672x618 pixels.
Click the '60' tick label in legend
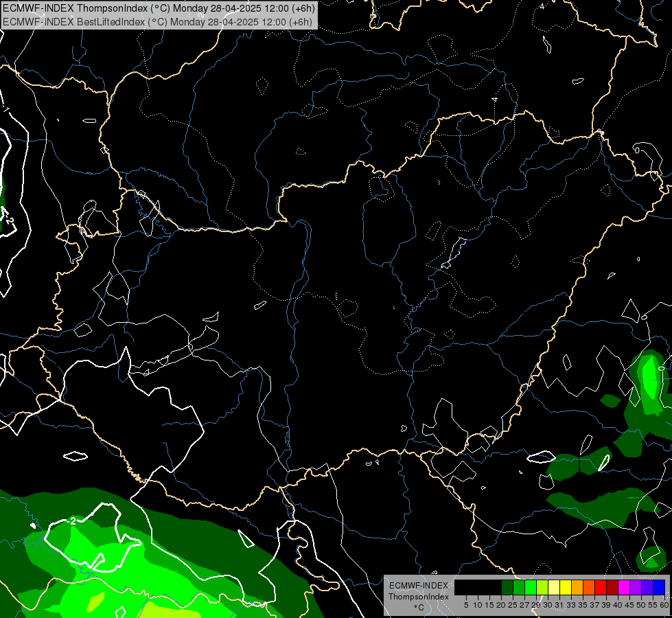(x=664, y=605)
